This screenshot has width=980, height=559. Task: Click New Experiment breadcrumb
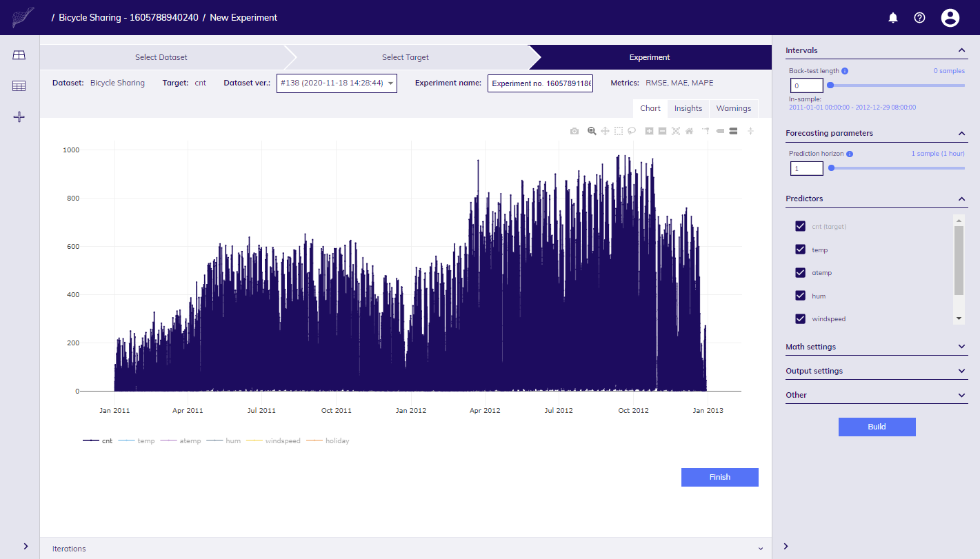pos(243,18)
